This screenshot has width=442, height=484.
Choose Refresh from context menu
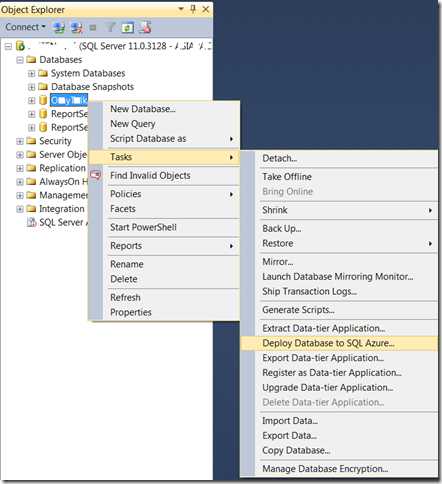(x=165, y=298)
